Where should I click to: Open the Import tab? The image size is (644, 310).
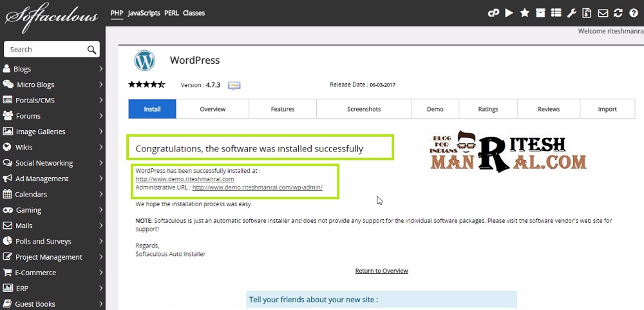pos(607,109)
